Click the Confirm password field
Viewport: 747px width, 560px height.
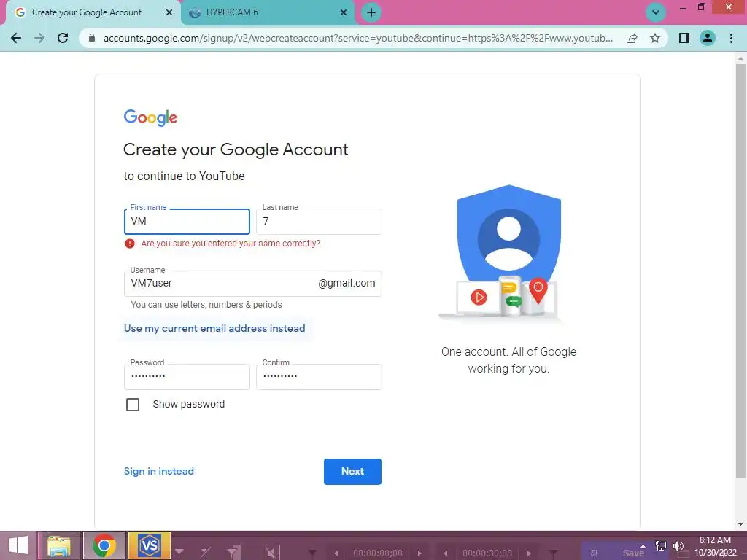(x=319, y=377)
